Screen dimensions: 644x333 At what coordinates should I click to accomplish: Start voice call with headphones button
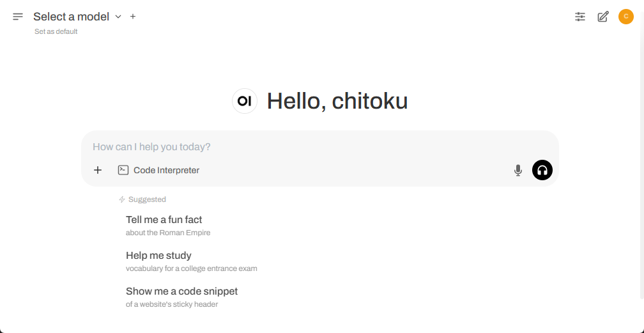[542, 170]
